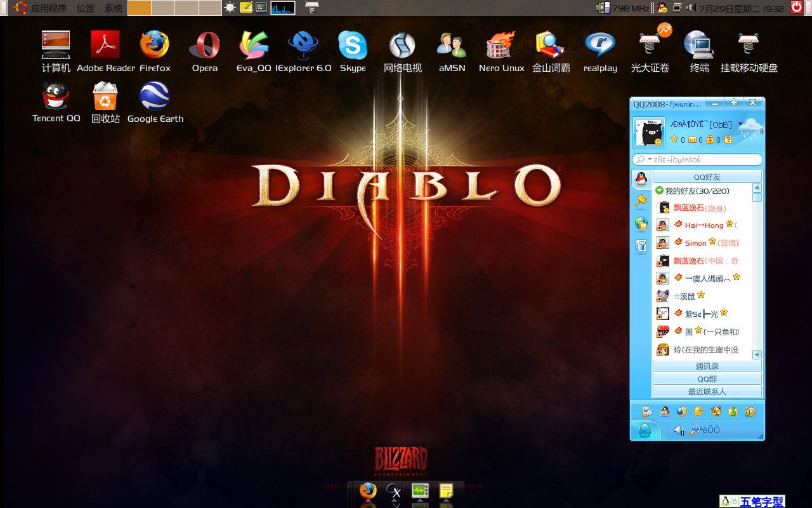Launch realplay from the desktop
Viewport: 812px width, 508px height.
pyautogui.click(x=600, y=52)
